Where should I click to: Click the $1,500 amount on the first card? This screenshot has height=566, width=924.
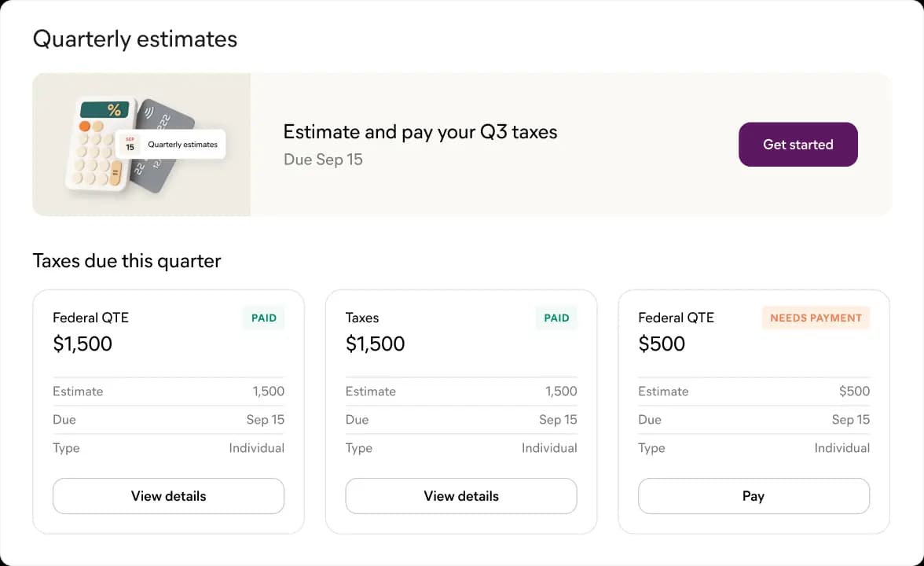[x=82, y=344]
